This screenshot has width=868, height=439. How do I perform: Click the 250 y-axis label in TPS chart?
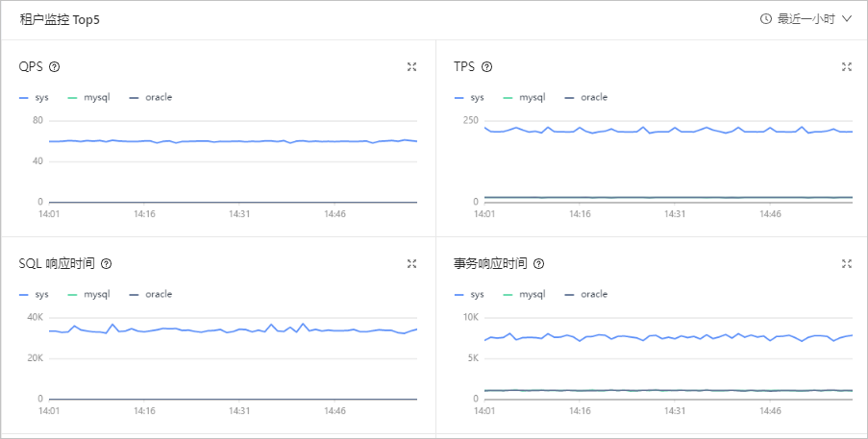(471, 120)
